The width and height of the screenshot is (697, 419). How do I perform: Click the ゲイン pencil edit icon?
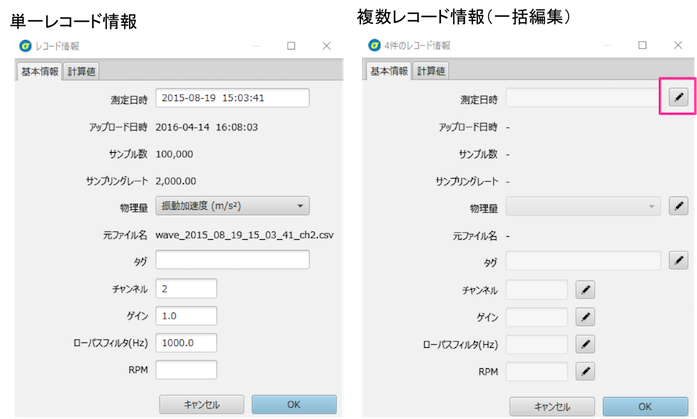coord(586,317)
